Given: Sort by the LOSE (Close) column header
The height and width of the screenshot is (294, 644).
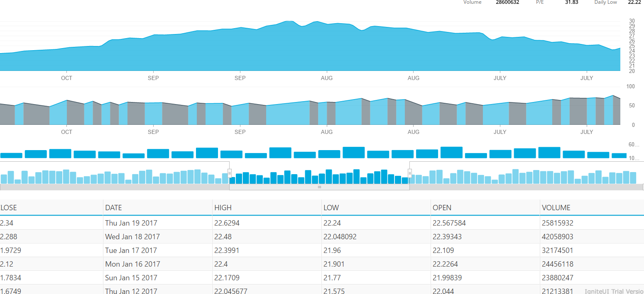Looking at the screenshot, I should (8, 208).
